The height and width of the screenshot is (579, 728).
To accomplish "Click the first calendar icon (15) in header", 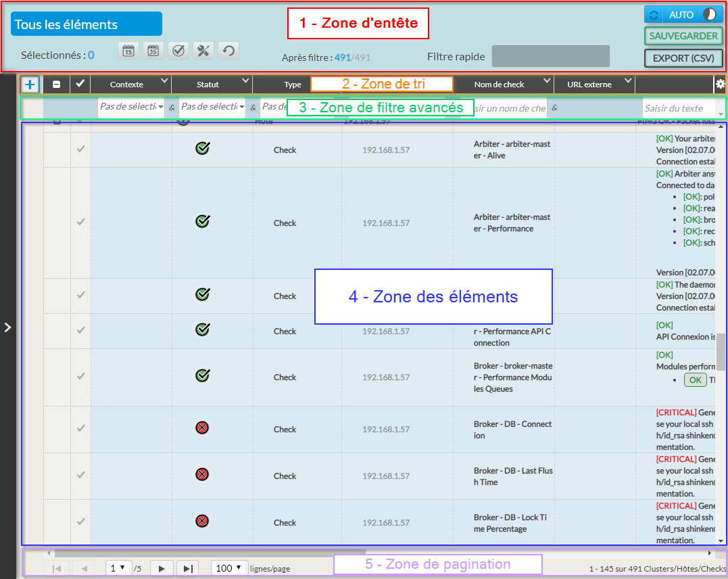I will (128, 51).
